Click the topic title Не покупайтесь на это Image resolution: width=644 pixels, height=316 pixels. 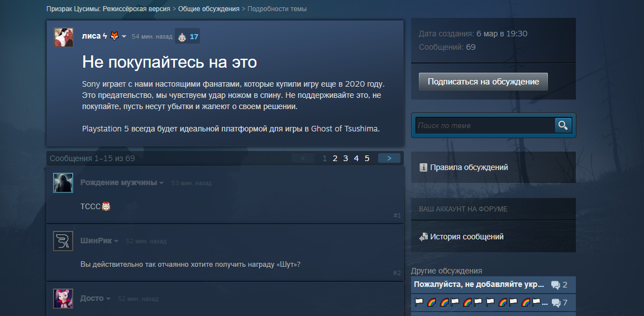[x=169, y=63]
